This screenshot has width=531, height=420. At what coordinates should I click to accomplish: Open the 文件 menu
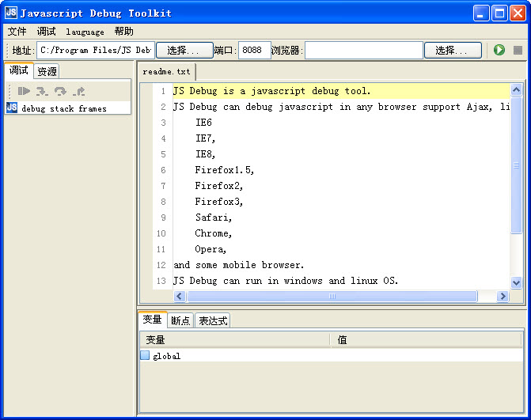click(x=17, y=32)
